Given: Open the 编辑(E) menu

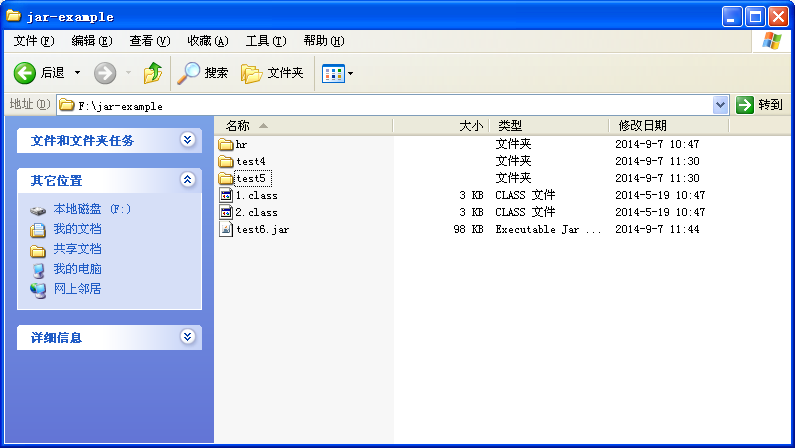Looking at the screenshot, I should tap(92, 41).
